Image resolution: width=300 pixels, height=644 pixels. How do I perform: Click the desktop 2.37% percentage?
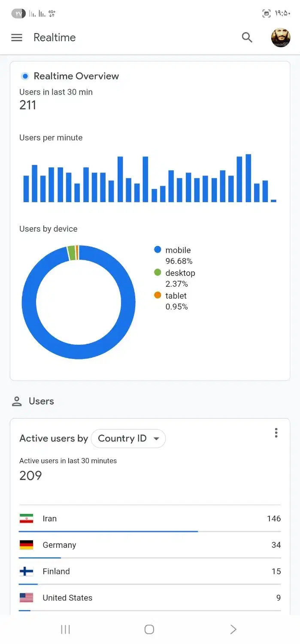point(177,284)
